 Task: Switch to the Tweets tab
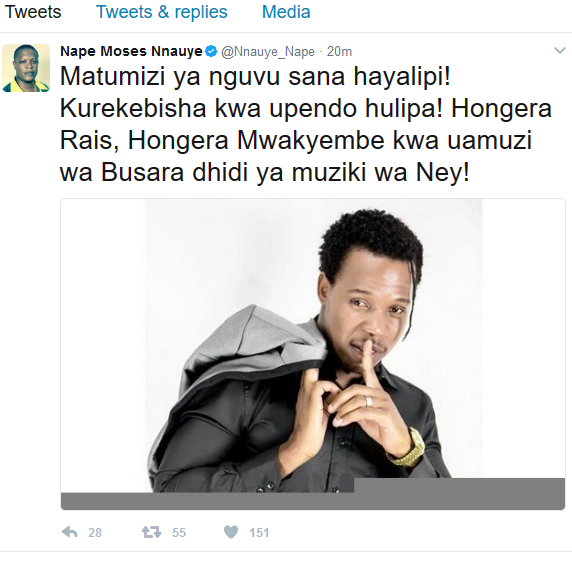click(x=33, y=12)
